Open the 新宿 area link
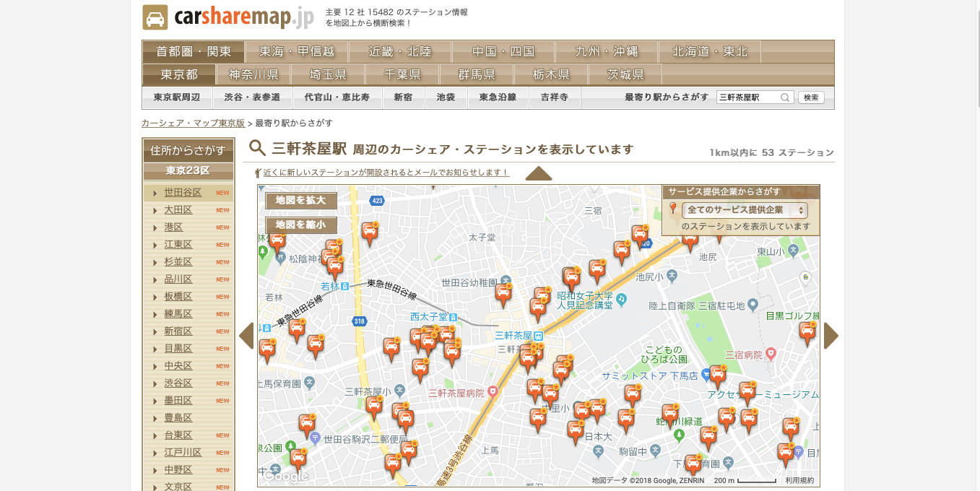980x491 pixels. click(x=403, y=97)
